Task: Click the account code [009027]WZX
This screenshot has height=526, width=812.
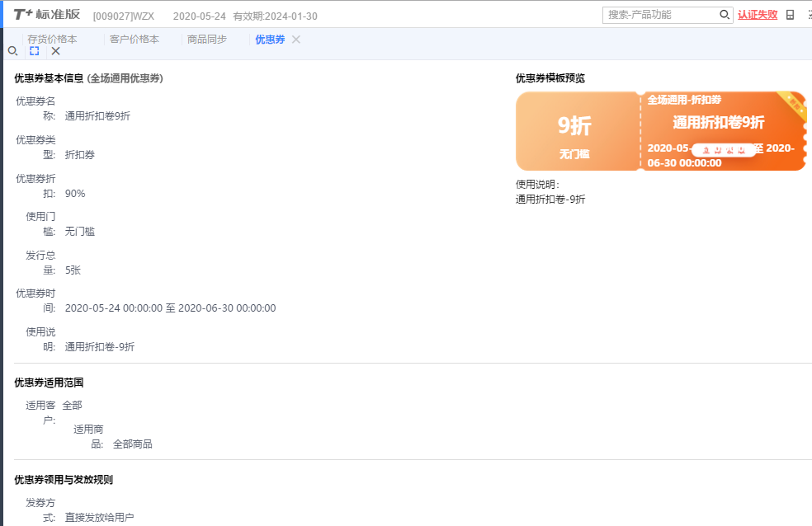Action: pyautogui.click(x=123, y=16)
